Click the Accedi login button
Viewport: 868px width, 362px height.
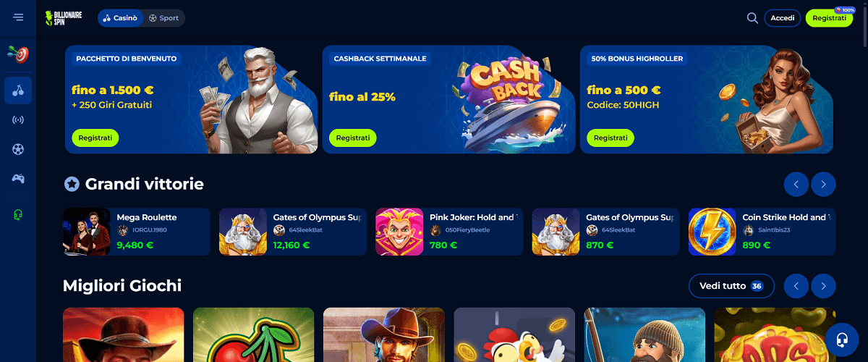click(x=783, y=18)
